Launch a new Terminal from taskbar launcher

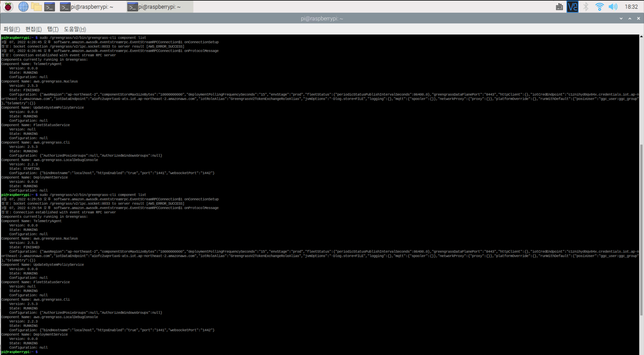(x=50, y=7)
